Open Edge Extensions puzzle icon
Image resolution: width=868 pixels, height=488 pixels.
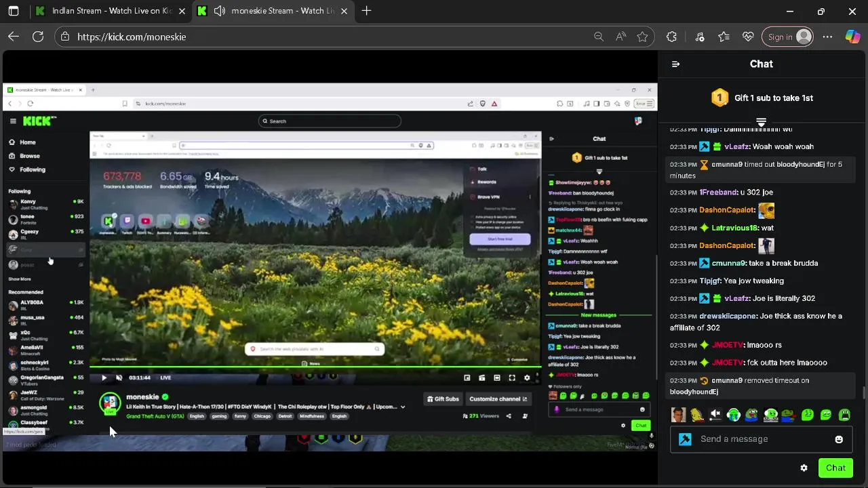pos(671,37)
